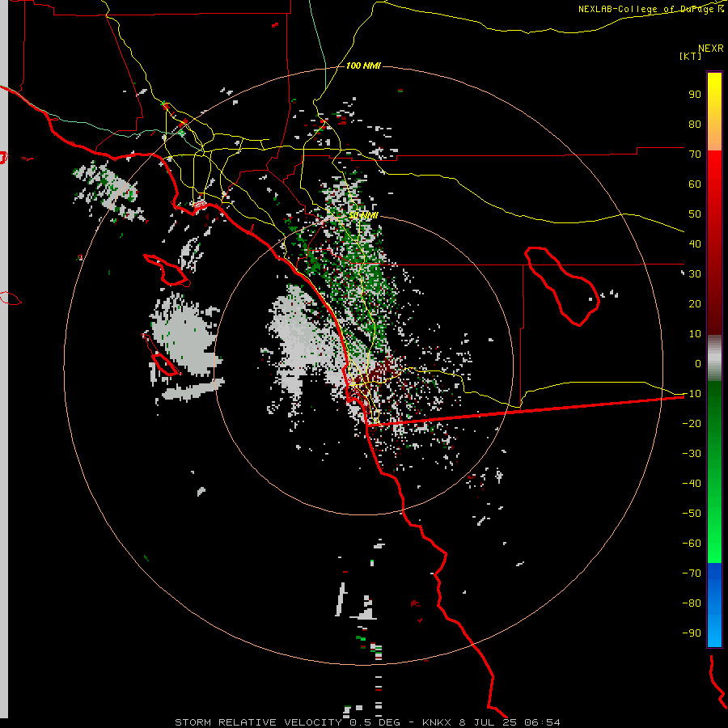728x728 pixels.
Task: Click the 100 NMI range ring label
Action: click(x=363, y=66)
